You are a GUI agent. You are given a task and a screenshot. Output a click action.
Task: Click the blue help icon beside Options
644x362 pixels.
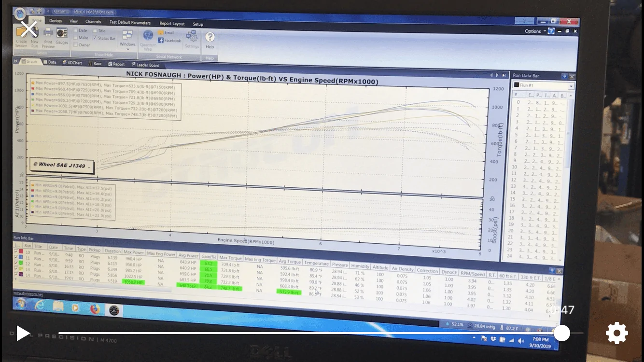tap(551, 31)
